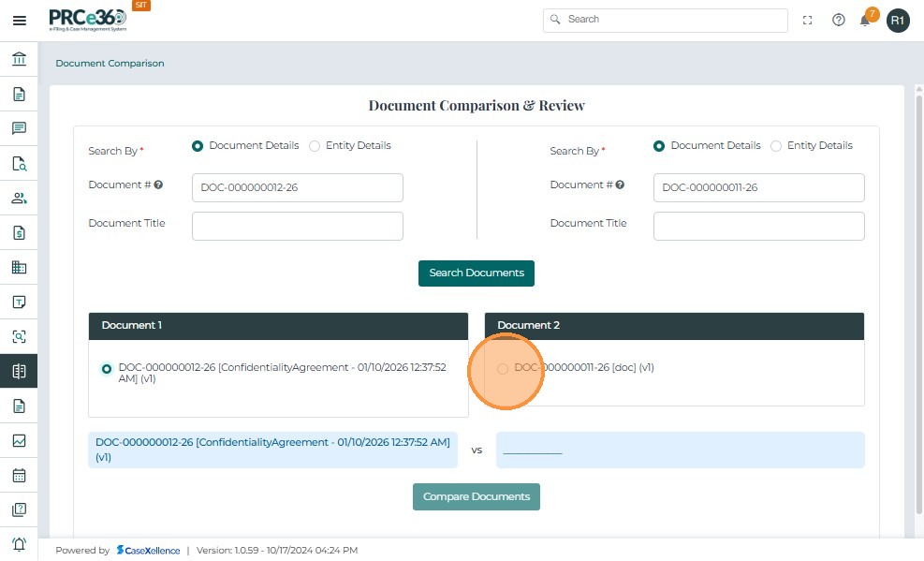Open the active Document Comparison sidebar item
This screenshot has height=561, width=924.
(19, 371)
